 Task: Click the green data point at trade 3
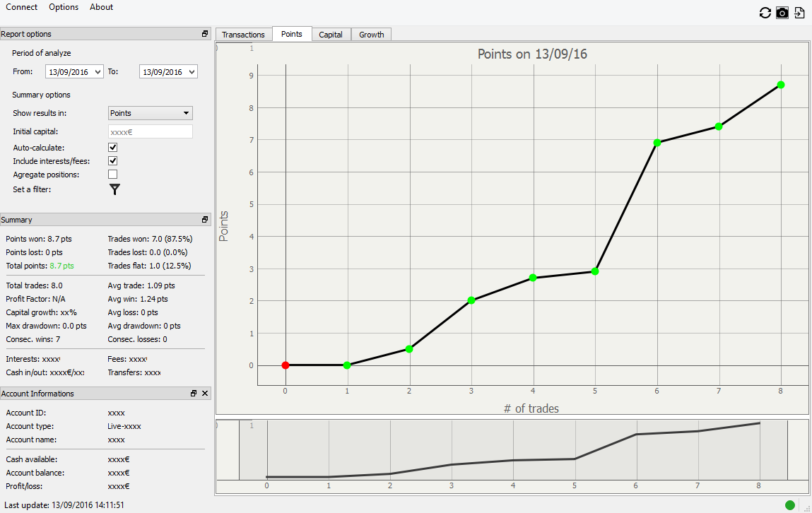click(x=471, y=300)
